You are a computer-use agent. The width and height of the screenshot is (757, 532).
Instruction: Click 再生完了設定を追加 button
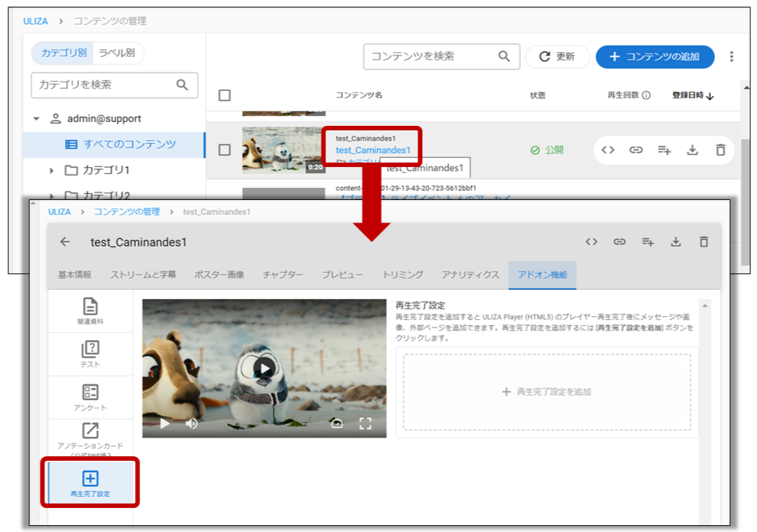pos(547,392)
